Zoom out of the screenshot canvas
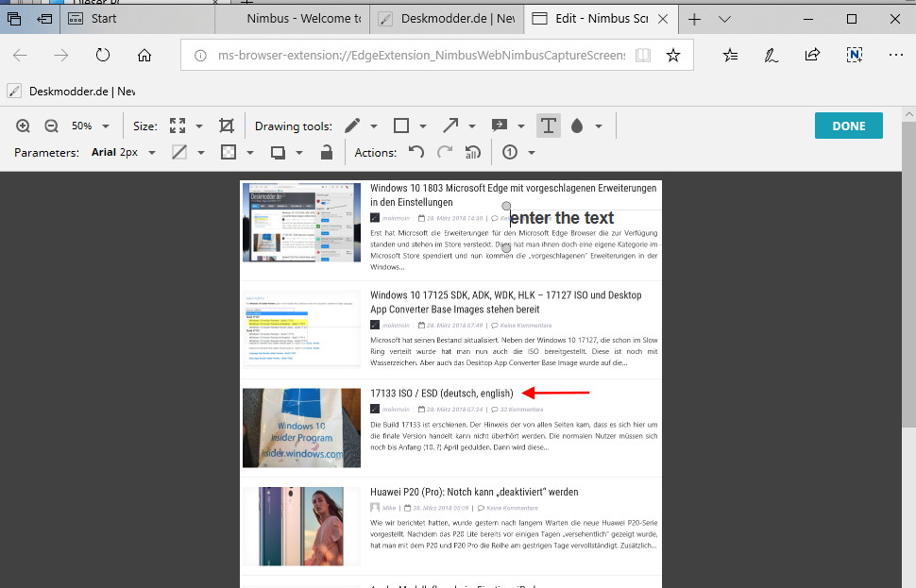 click(51, 126)
